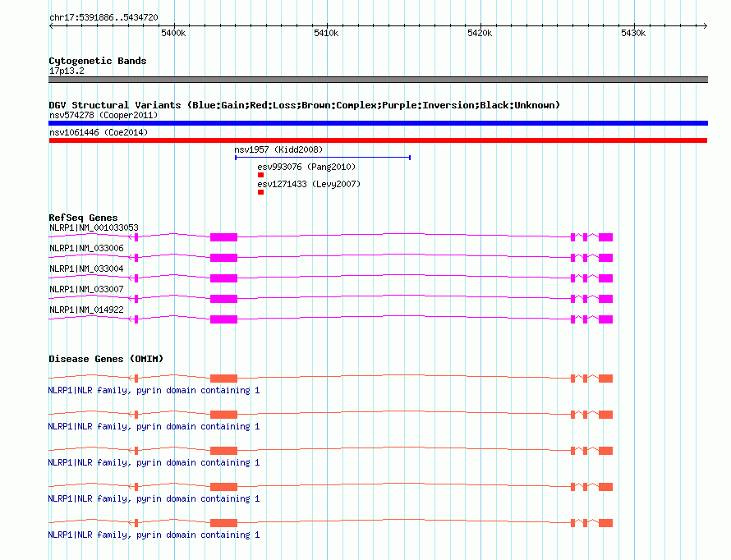Click the 5430k ruler tick label
This screenshot has width=731, height=560.
pyautogui.click(x=633, y=33)
